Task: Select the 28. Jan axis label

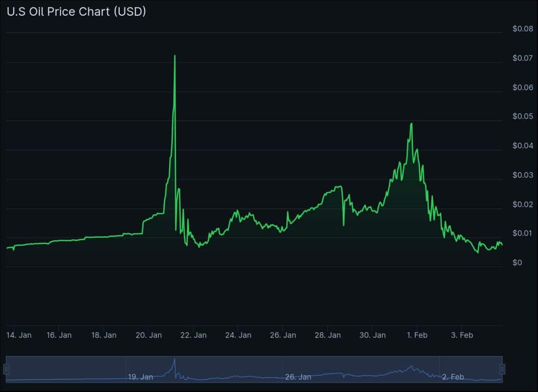Action: coord(329,335)
